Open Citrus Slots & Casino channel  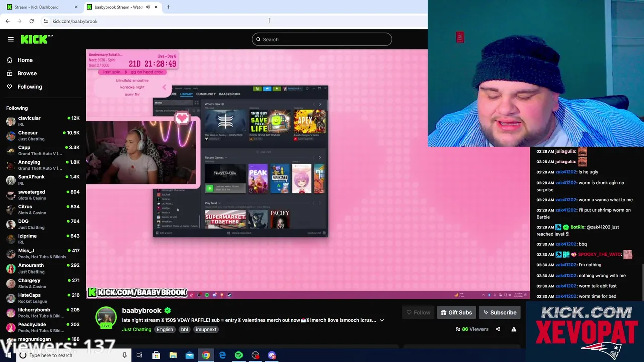[x=43, y=209]
